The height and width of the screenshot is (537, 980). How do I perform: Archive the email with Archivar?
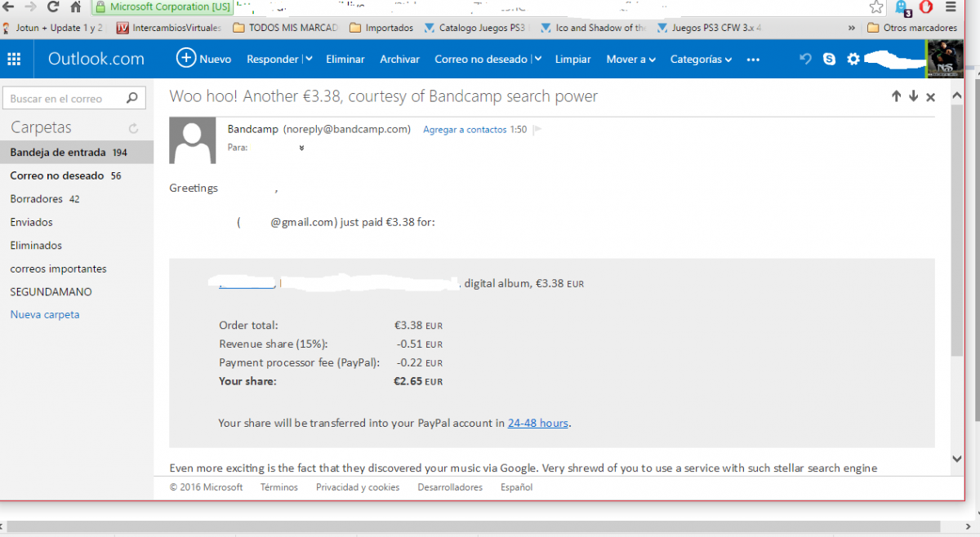(400, 60)
